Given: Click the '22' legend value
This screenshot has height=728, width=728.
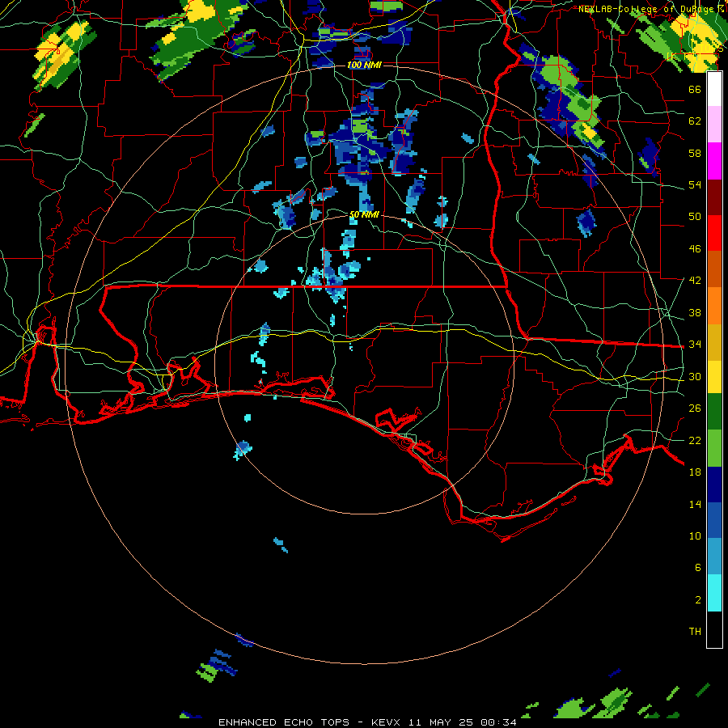Looking at the screenshot, I should tap(695, 440).
